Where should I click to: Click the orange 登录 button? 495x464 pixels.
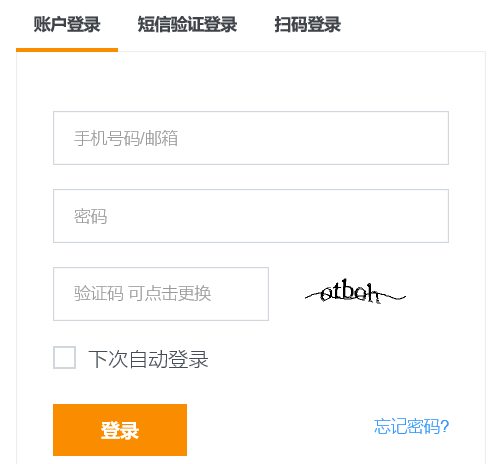[120, 430]
